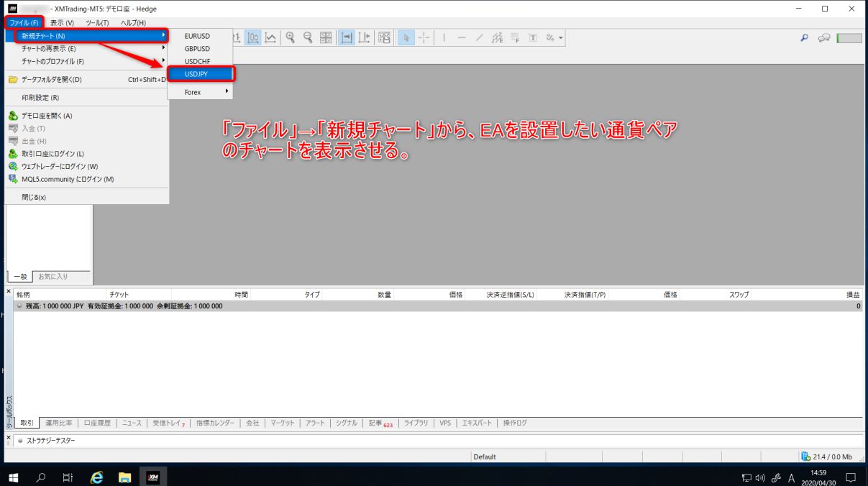
Task: Zoom out with magnifier minus icon
Action: 308,37
